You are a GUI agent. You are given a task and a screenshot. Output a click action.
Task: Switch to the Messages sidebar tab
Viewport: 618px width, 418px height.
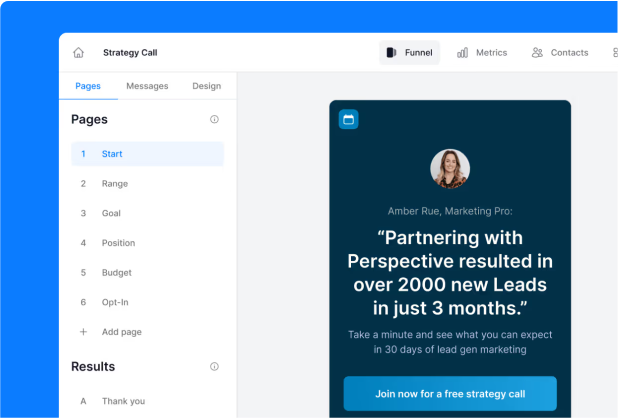[x=147, y=86]
